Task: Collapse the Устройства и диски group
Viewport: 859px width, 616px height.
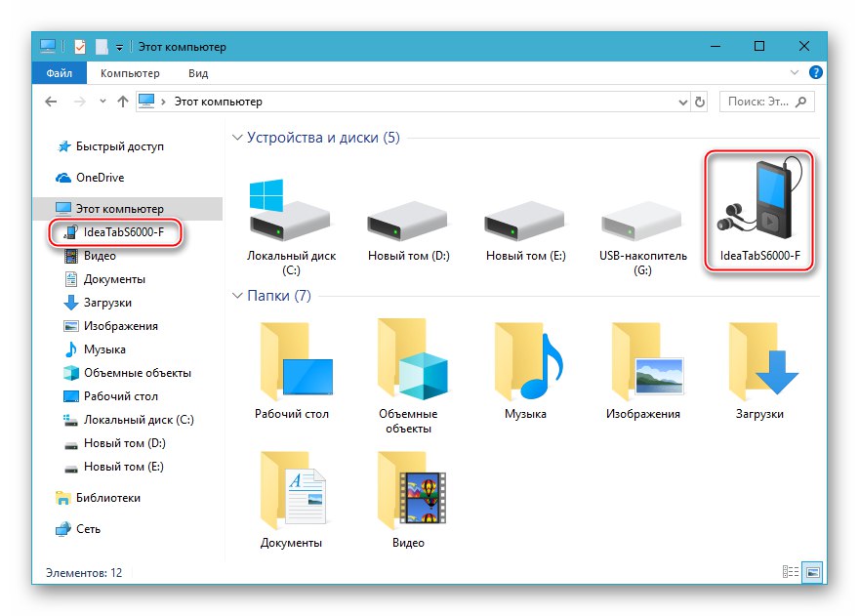Action: pos(237,137)
